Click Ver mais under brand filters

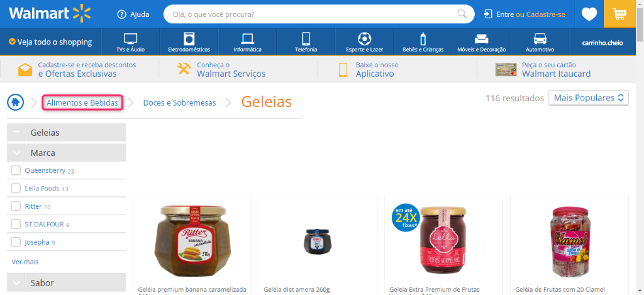[25, 262]
